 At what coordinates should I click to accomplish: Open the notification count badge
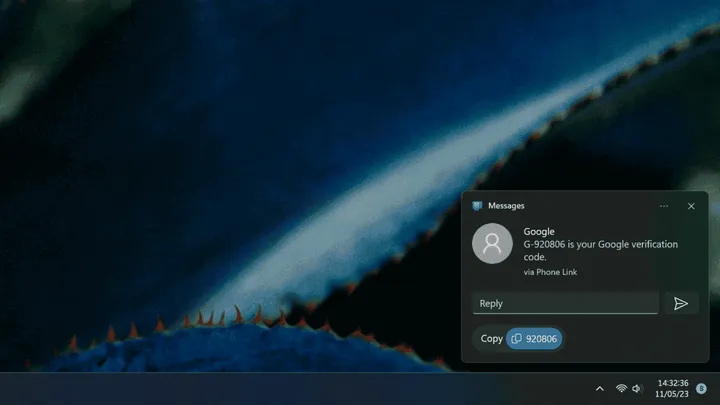pos(701,388)
